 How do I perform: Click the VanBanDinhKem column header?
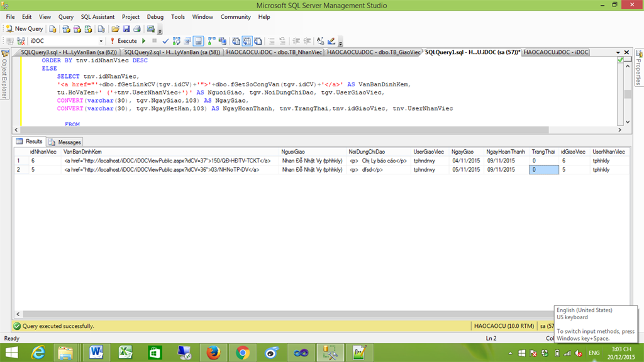pos(170,152)
